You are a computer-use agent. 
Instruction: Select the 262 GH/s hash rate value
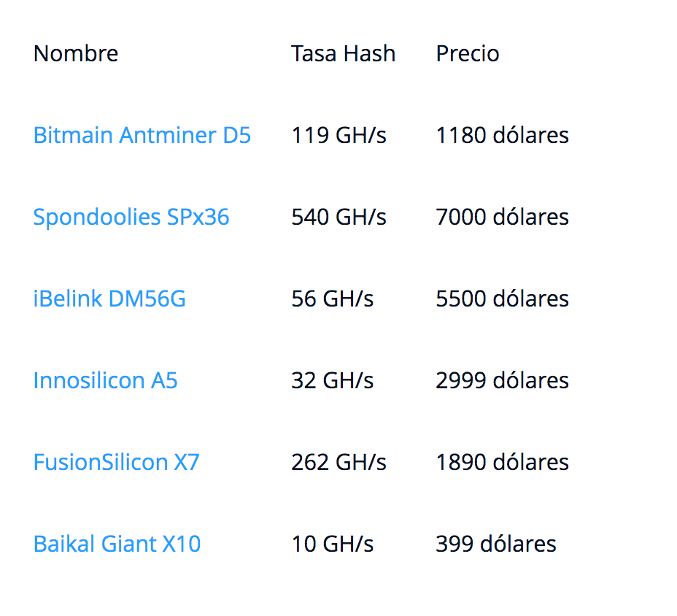(x=338, y=462)
